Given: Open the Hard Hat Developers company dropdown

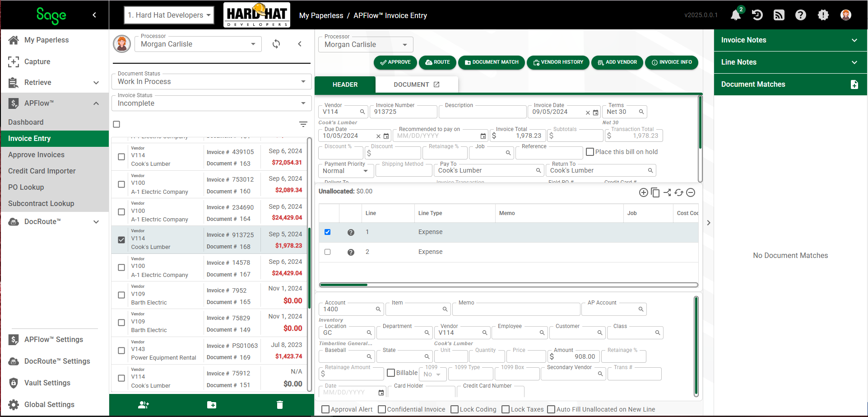Looking at the screenshot, I should point(169,15).
